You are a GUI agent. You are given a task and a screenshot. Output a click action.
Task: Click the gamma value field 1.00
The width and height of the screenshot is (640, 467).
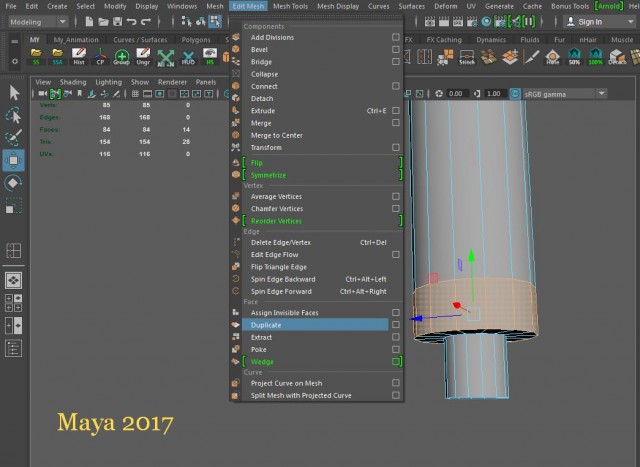(x=494, y=94)
